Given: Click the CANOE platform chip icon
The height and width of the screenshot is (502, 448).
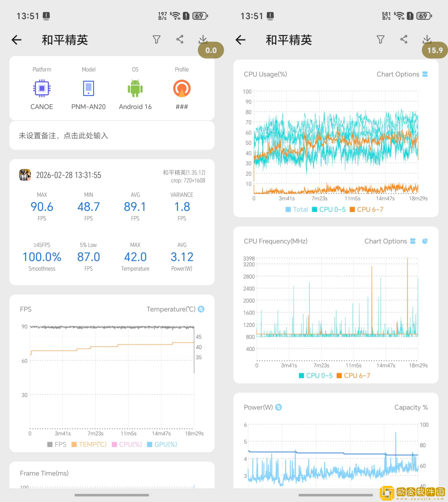Looking at the screenshot, I should (41, 88).
